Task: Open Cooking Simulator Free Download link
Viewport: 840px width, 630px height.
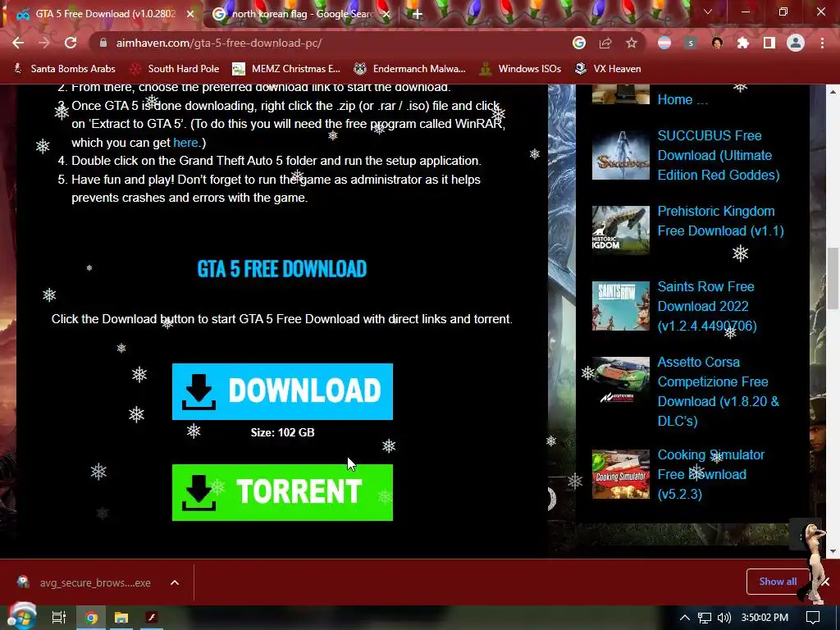Action: [710, 474]
